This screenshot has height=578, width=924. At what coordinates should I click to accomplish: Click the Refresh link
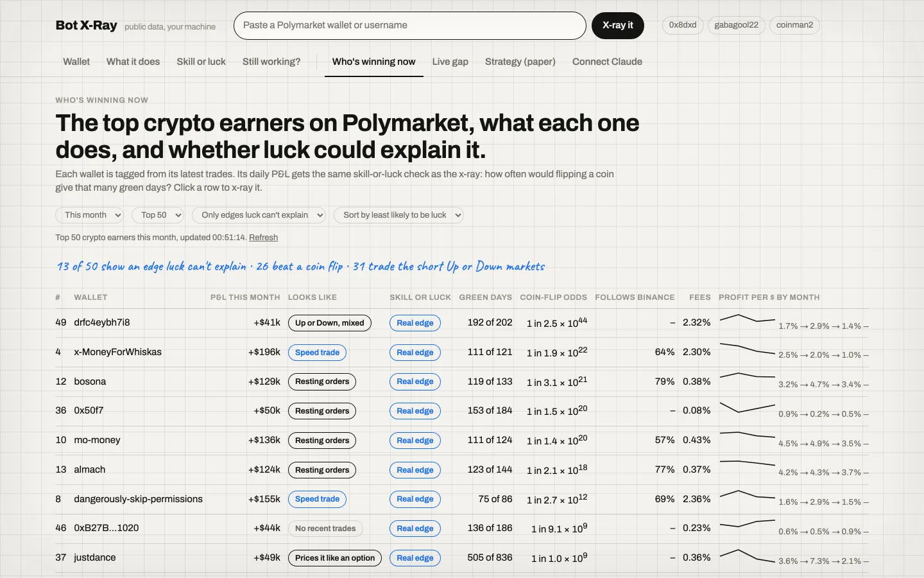pos(263,238)
